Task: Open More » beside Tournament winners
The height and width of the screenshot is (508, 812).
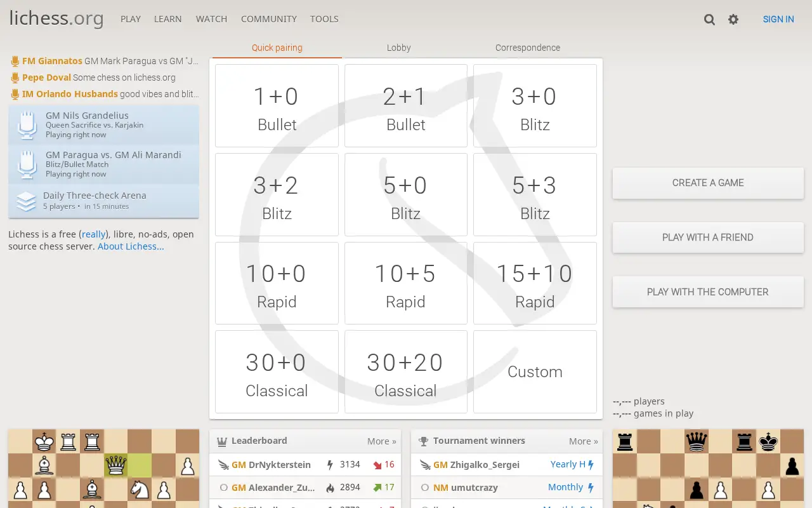Action: pos(584,441)
